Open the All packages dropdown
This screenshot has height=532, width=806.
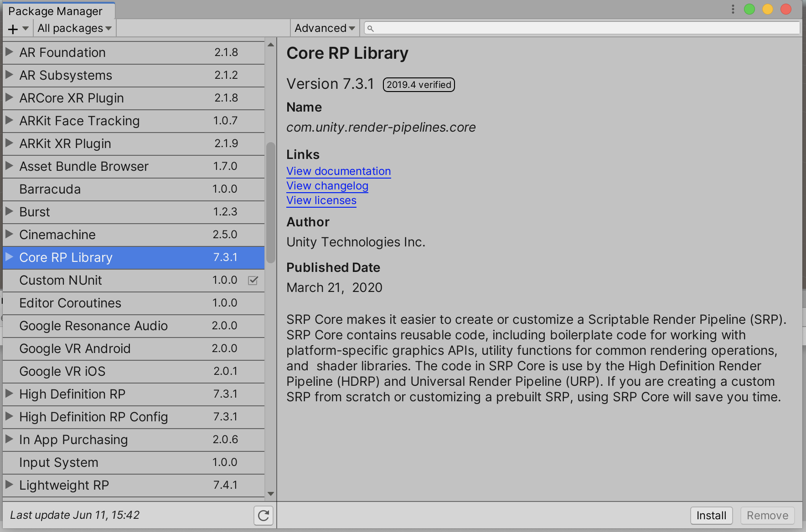(74, 28)
